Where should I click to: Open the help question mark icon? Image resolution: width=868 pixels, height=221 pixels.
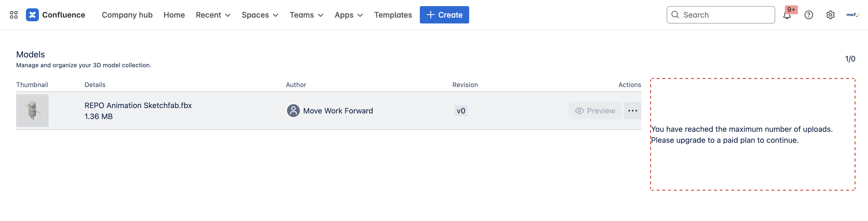pyautogui.click(x=809, y=15)
